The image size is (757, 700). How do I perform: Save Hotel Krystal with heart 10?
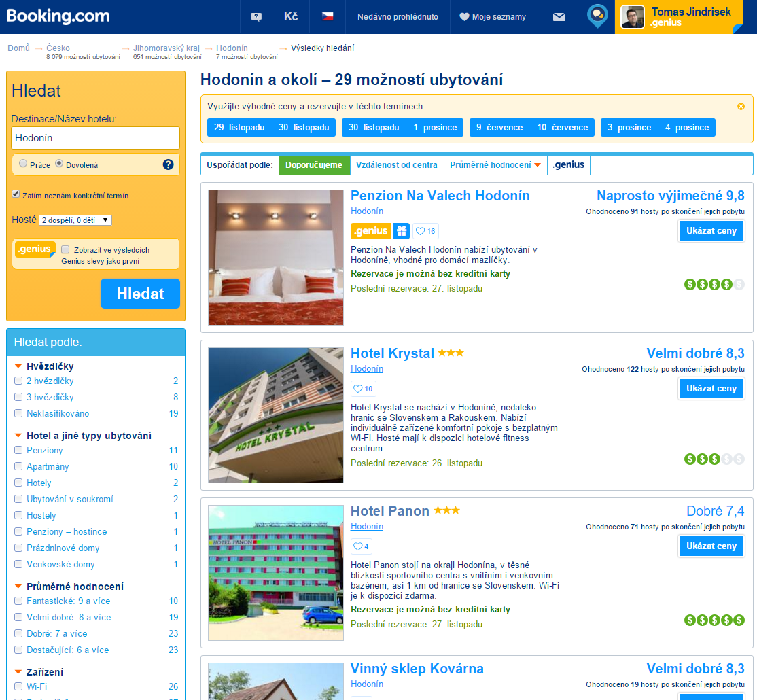tap(363, 389)
